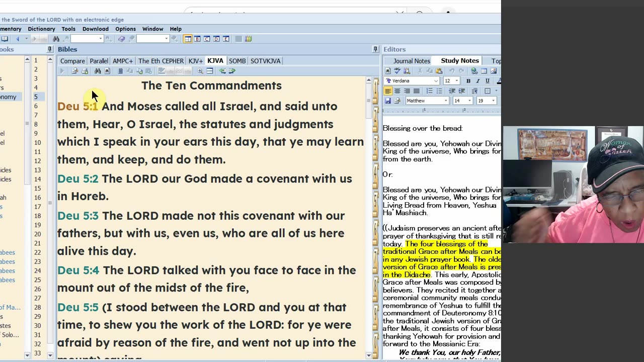Select layout E in the main toolbar
Screen dimensions: 644x362
[x=226, y=39]
